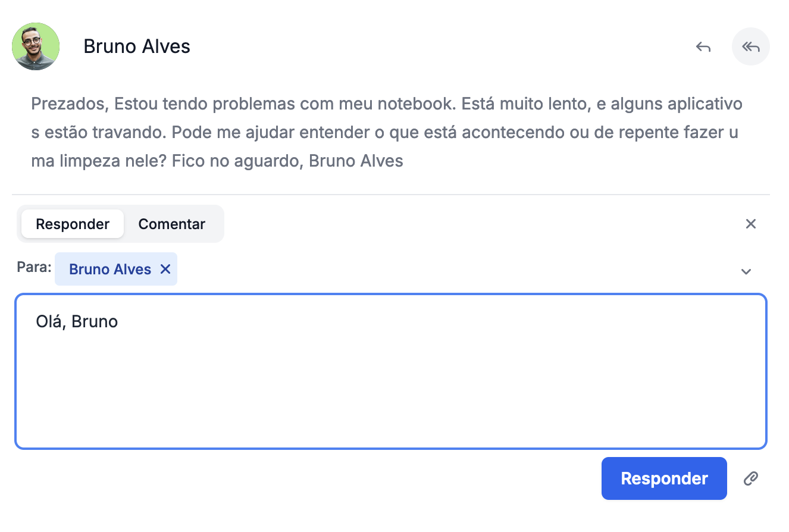
Task: Remove Bruno Alves from recipients
Action: point(165,270)
